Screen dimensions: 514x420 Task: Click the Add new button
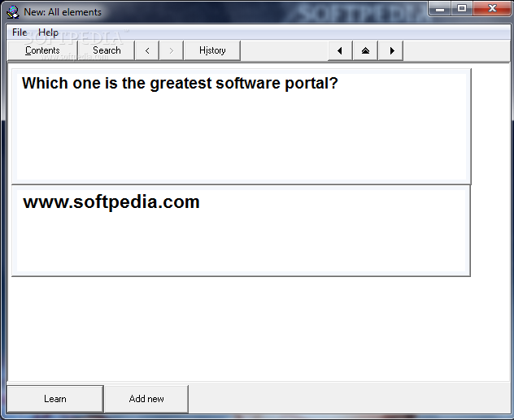click(146, 399)
